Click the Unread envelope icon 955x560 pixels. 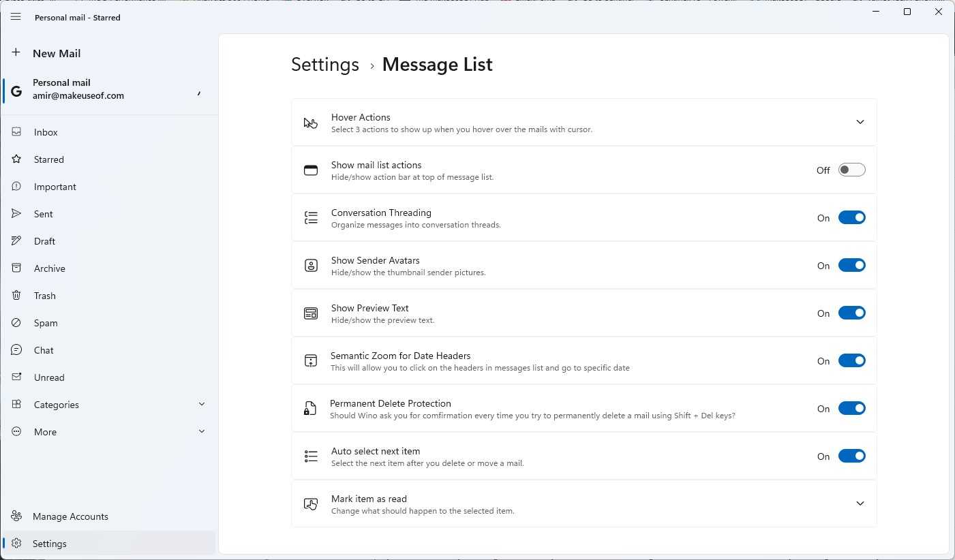tap(16, 377)
